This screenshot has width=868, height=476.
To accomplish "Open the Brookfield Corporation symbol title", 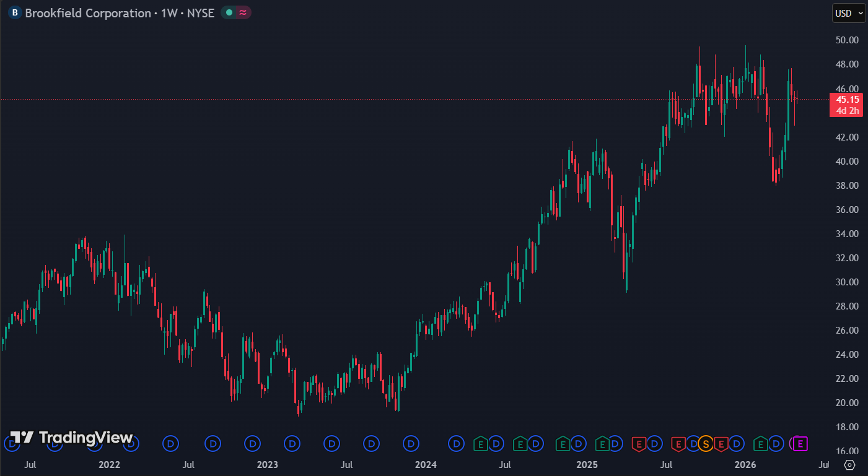I will [120, 12].
